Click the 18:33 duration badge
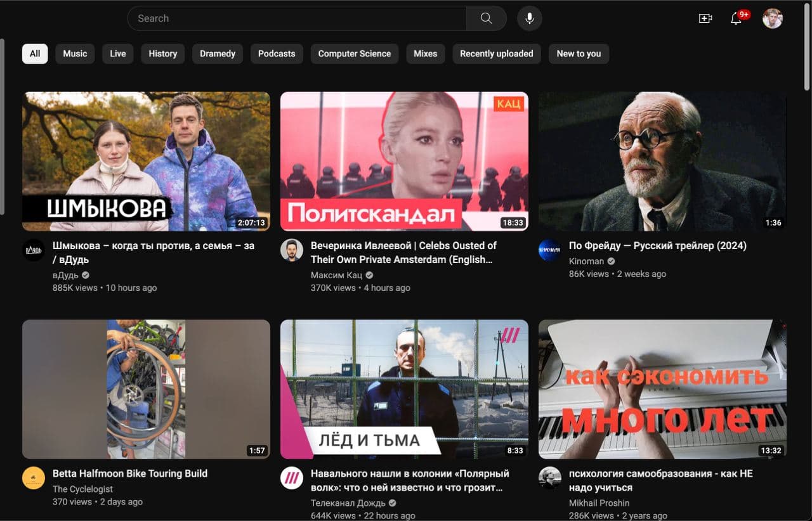812x521 pixels. 513,223
